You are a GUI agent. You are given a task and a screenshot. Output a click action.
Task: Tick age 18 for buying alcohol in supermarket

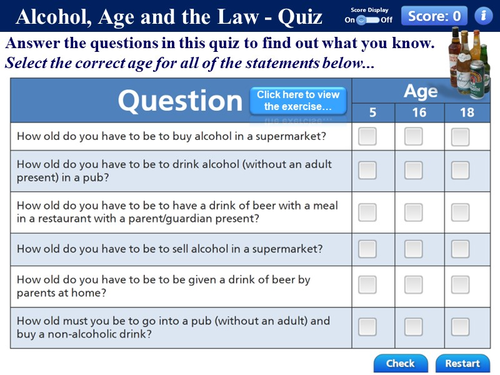click(x=460, y=137)
